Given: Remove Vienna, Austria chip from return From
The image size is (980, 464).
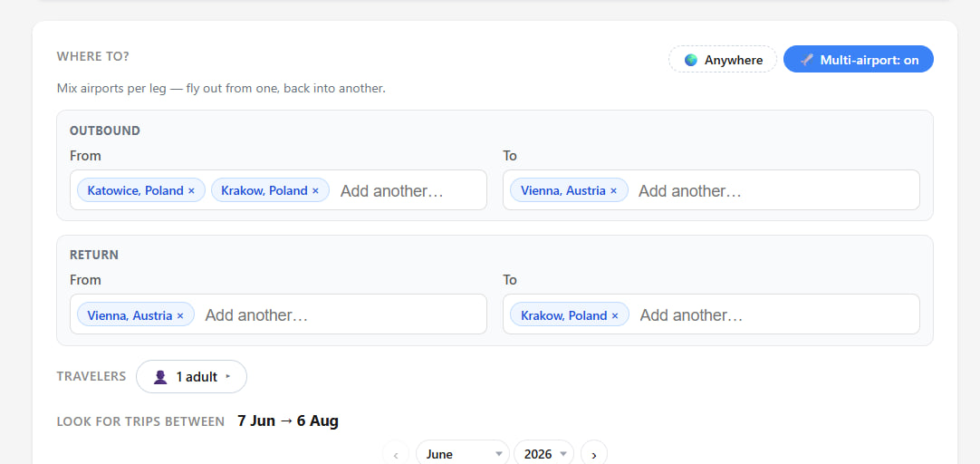Looking at the screenshot, I should 180,315.
